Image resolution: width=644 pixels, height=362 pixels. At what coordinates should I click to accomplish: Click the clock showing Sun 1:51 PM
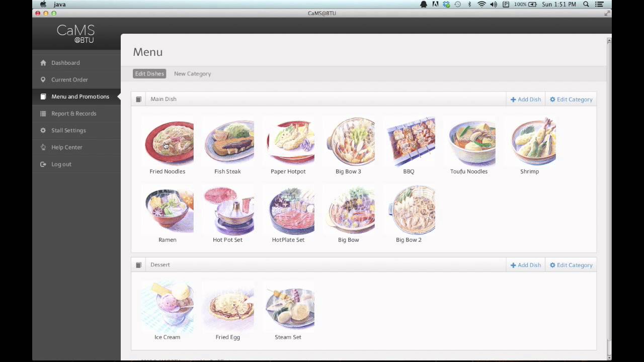coord(559,4)
